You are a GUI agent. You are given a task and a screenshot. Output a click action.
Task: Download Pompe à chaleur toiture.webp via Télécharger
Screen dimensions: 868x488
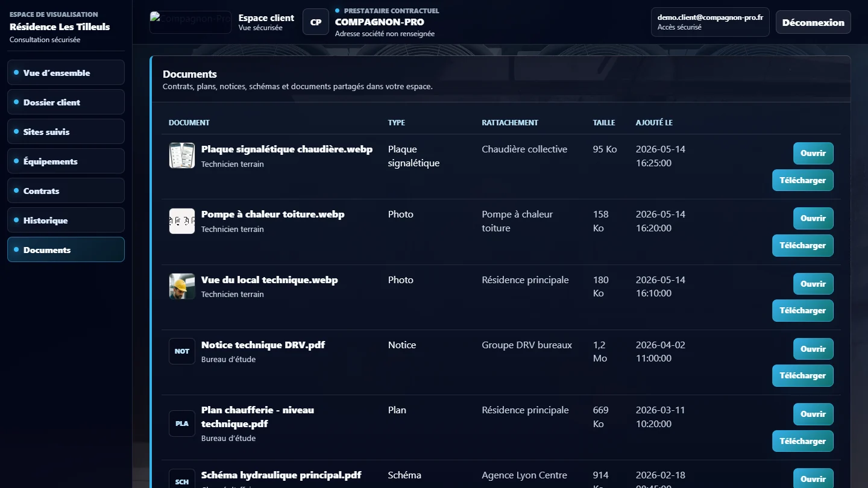click(803, 245)
